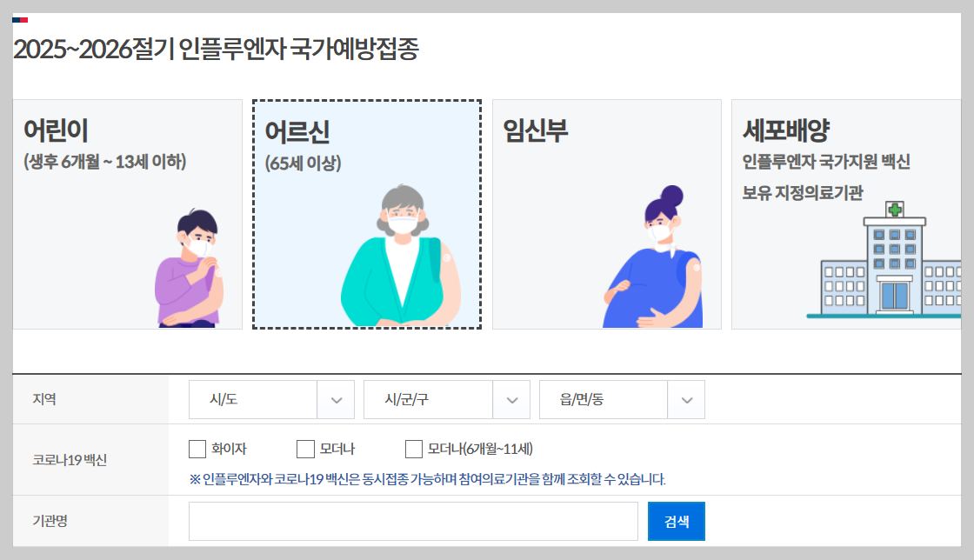
Task: Select the 어르신 (65세 이상) card
Action: [x=367, y=214]
